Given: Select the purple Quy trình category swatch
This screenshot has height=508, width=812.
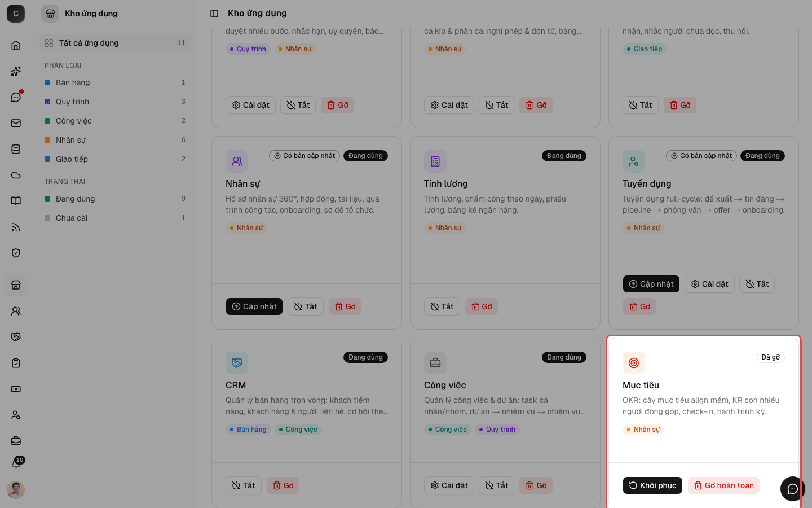Looking at the screenshot, I should tap(47, 102).
